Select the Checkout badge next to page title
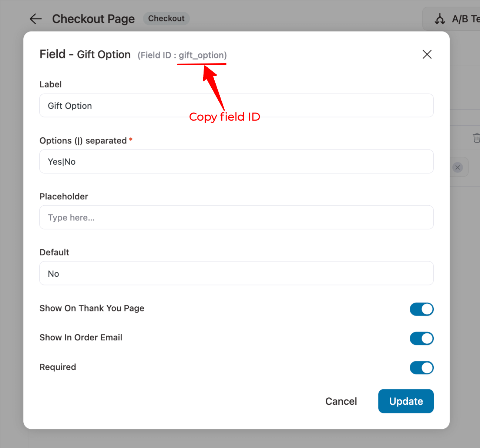 click(x=166, y=18)
